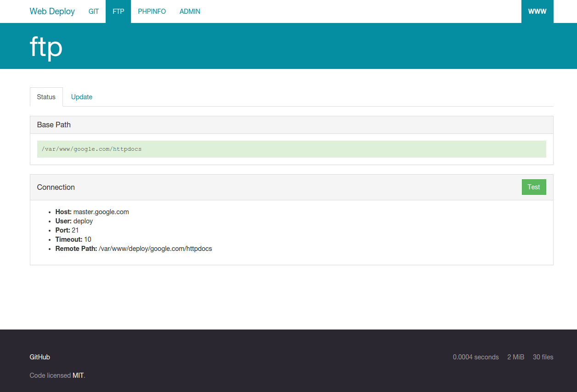This screenshot has width=577, height=392.
Task: Click the 0.0004 seconds footer stat
Action: pos(476,357)
